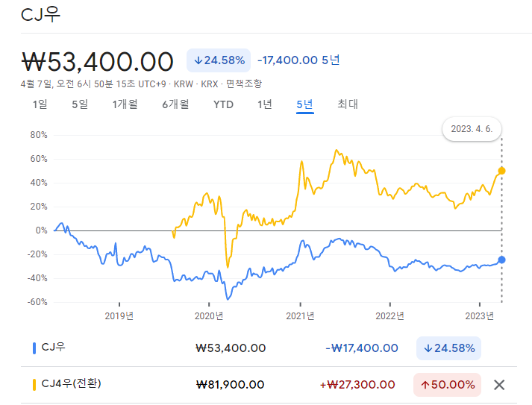The image size is (532, 405).
Task: Click the 20% y-axis label
Action: pos(39,207)
